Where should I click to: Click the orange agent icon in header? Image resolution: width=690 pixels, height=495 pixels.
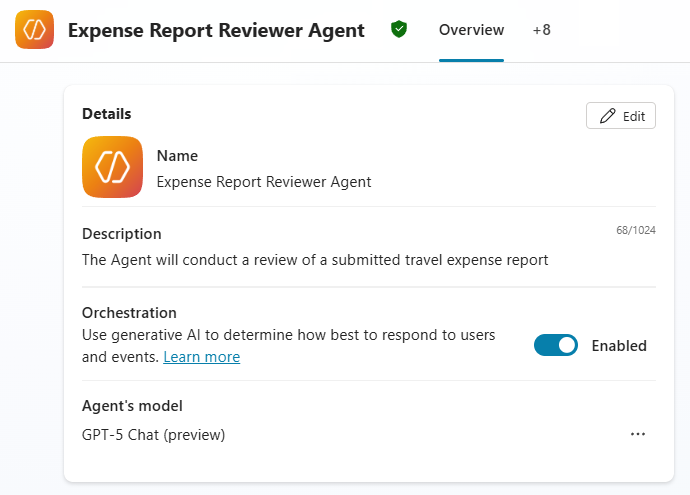coord(35,30)
